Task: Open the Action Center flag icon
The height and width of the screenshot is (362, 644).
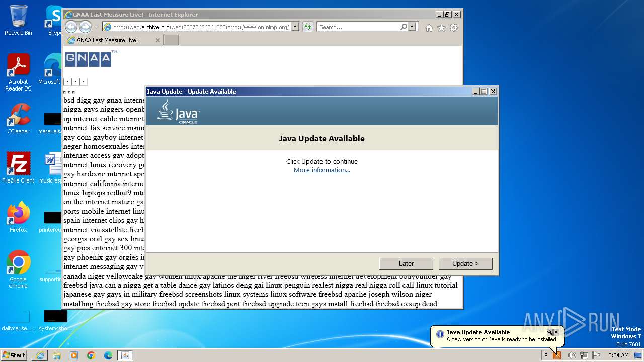Action: tap(596, 355)
